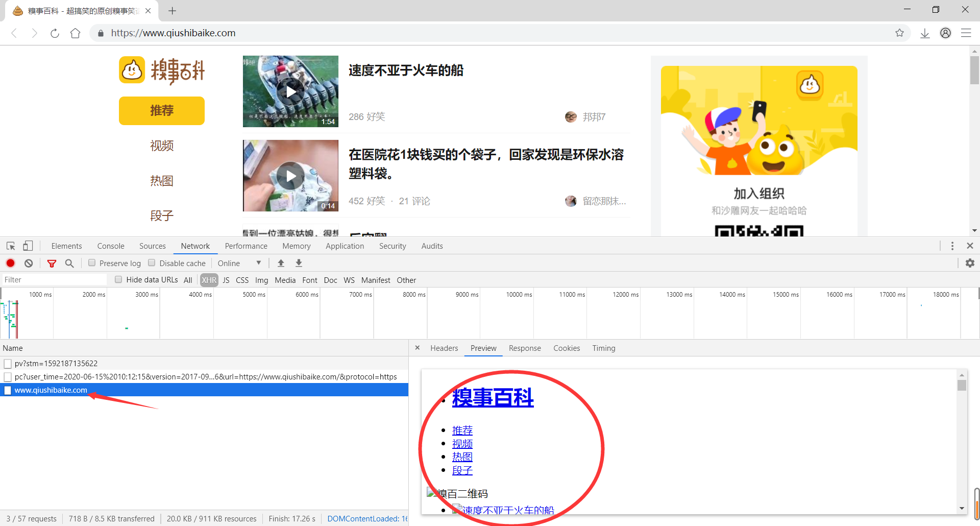Open the Application panel tab
This screenshot has width=980, height=526.
pos(345,246)
